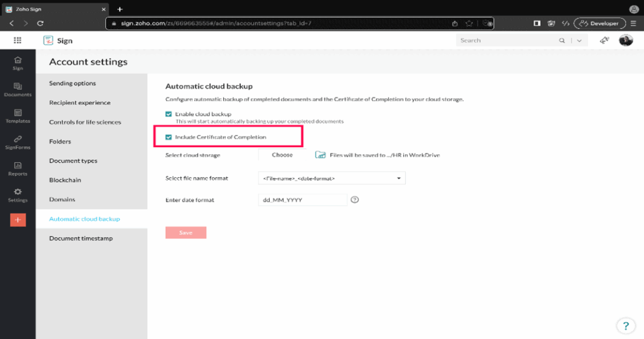Open the user profile avatar menu
The image size is (644, 339).
(x=626, y=40)
